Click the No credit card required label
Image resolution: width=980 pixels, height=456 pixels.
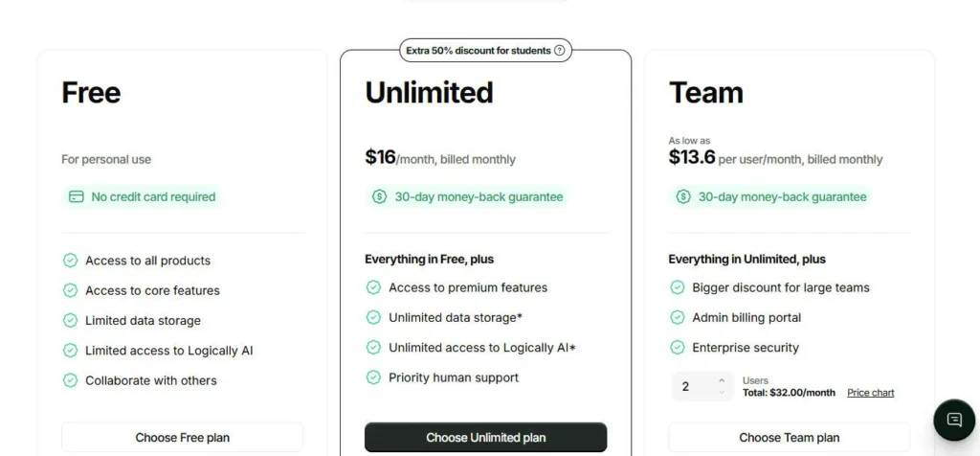153,197
